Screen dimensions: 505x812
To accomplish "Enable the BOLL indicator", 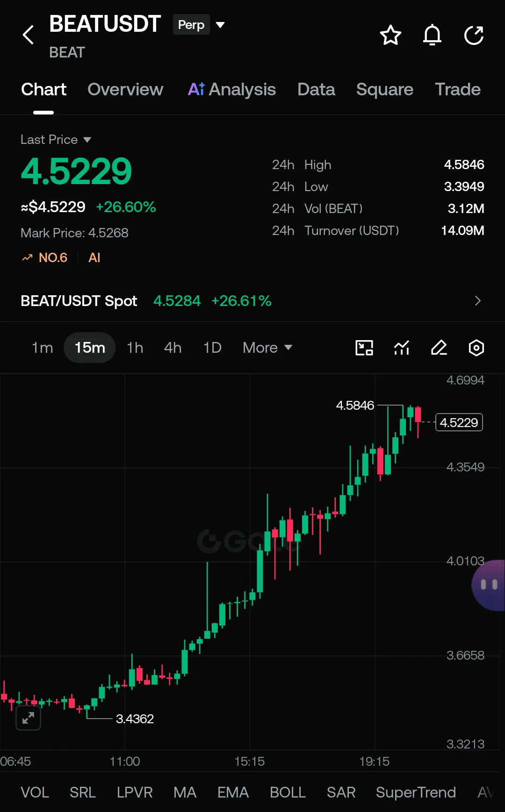I will click(x=288, y=792).
